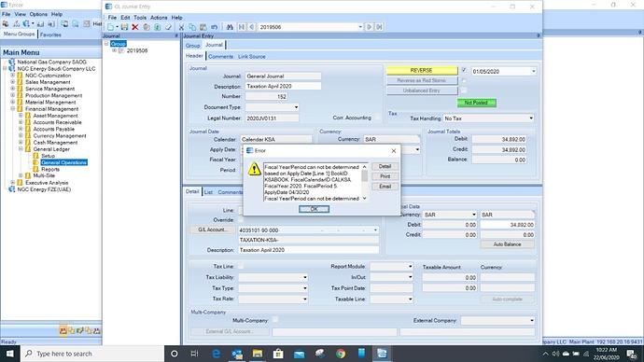Click the Save icon in toolbar

point(124,27)
